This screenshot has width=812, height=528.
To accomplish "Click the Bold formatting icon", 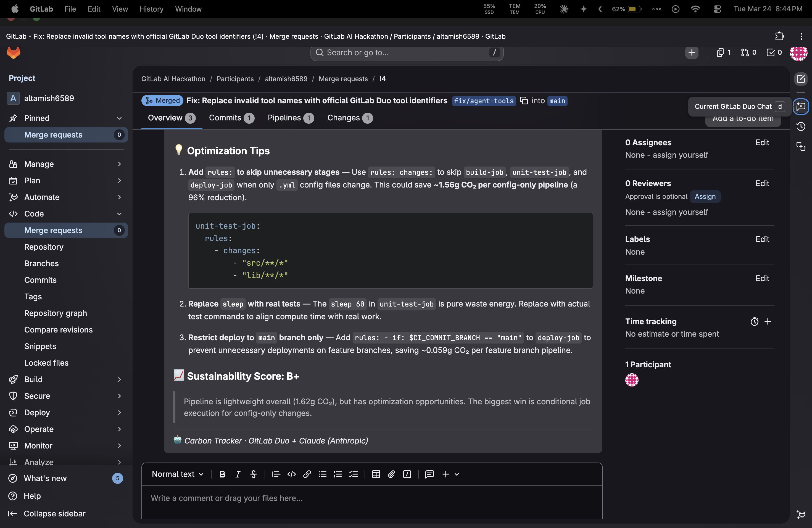I will (x=222, y=474).
